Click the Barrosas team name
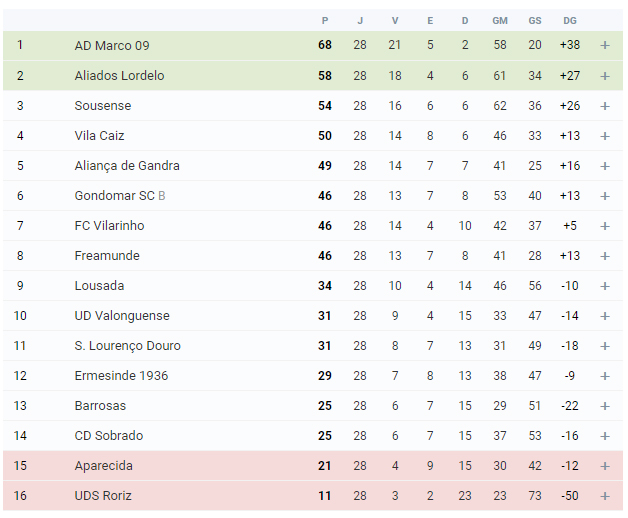This screenshot has height=518, width=628. 100,406
